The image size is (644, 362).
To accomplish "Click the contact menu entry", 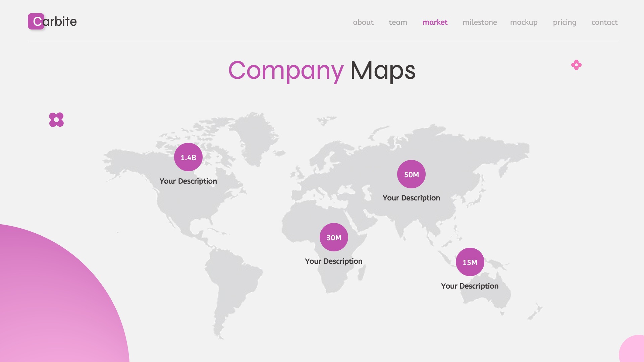I will point(604,22).
